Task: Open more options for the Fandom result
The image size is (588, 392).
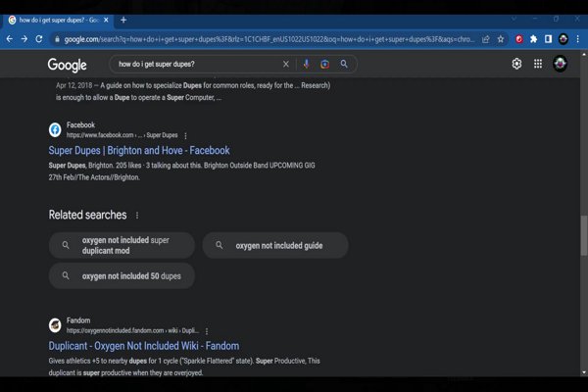Action: [x=207, y=331]
